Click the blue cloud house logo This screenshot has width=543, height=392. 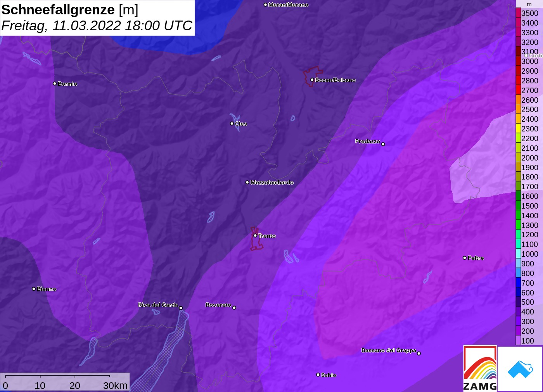[520, 369]
